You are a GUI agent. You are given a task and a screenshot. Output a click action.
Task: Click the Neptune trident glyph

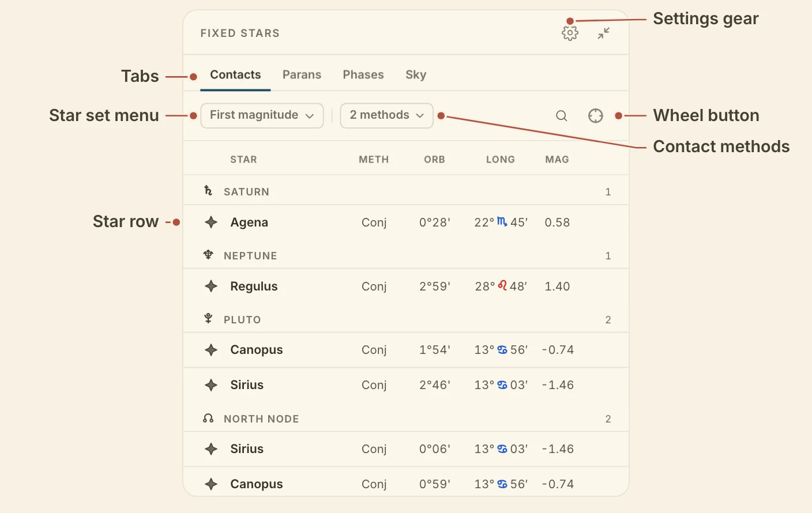tap(208, 255)
